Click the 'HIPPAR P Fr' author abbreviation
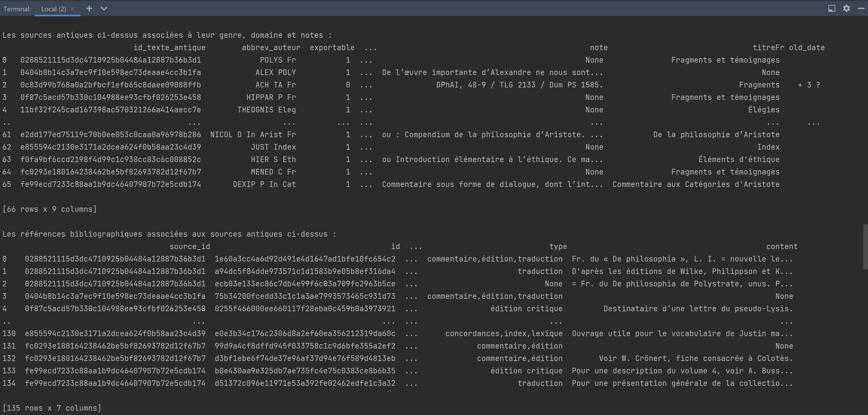The height and width of the screenshot is (415, 868). tap(271, 98)
